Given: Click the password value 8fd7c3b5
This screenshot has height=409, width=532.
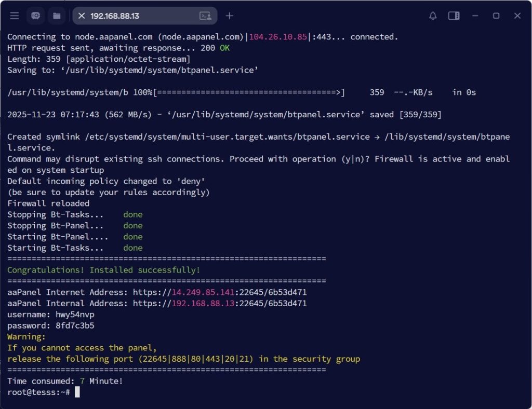Looking at the screenshot, I should tap(75, 325).
